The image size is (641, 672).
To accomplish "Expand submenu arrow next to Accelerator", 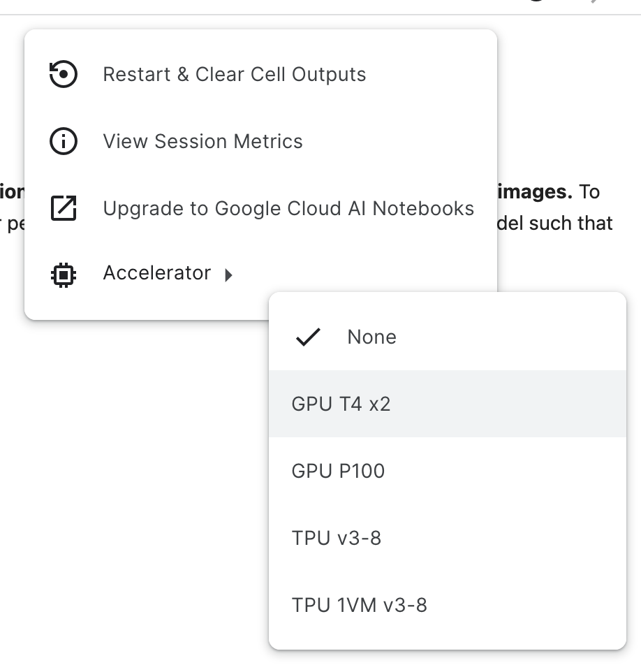I will (229, 275).
